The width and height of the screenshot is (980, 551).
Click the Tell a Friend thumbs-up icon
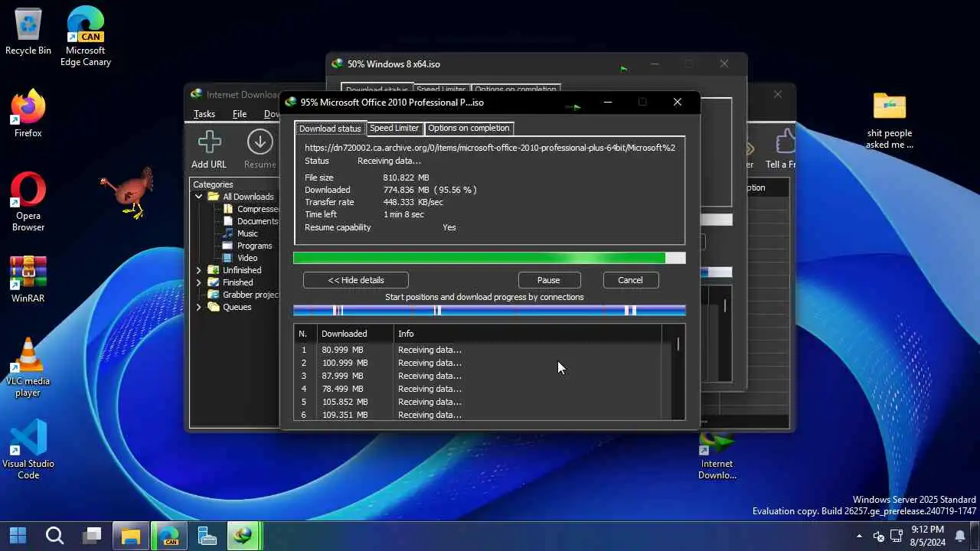coord(786,142)
